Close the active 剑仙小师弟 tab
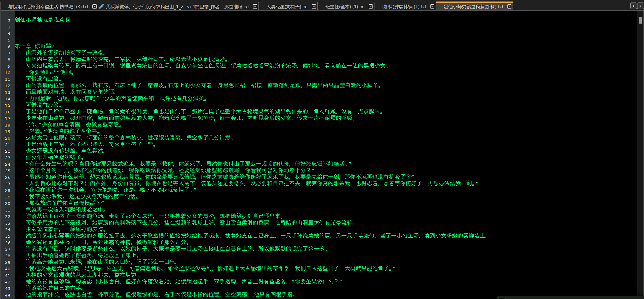Image resolution: width=644 pixels, height=299 pixels. (x=509, y=7)
